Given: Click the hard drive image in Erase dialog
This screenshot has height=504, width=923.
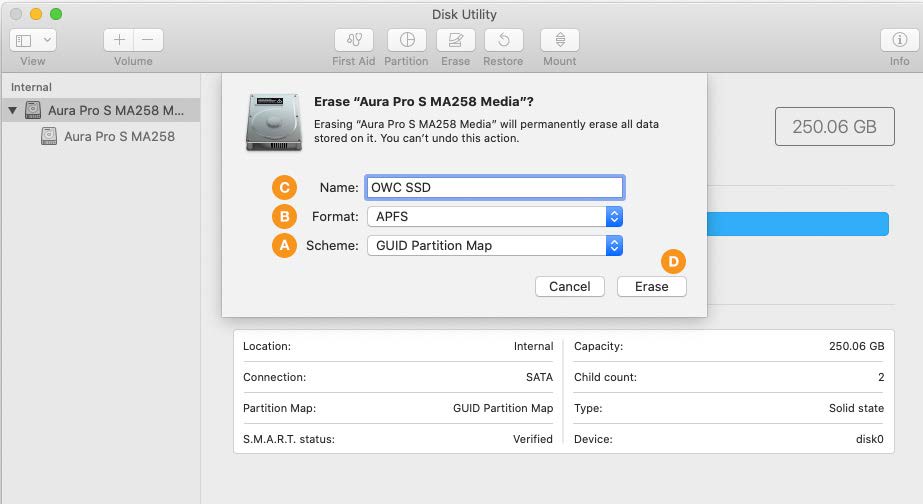Looking at the screenshot, I should click(273, 122).
